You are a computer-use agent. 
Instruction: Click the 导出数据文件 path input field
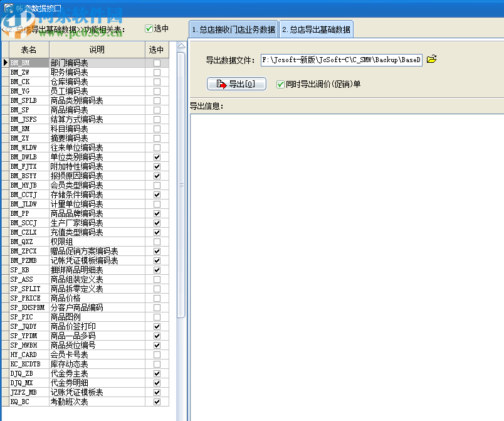point(342,60)
